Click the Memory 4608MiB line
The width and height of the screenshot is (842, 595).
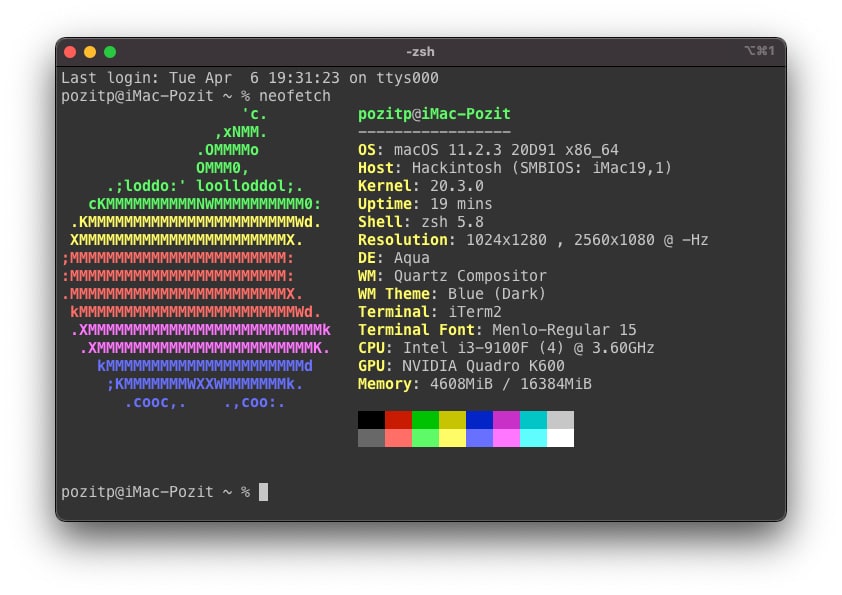pos(475,384)
